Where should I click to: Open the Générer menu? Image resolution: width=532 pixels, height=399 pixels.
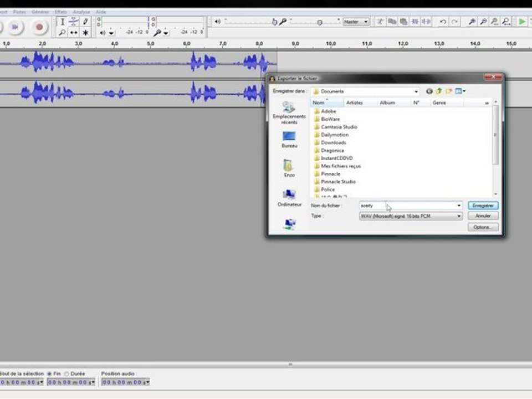pyautogui.click(x=40, y=12)
